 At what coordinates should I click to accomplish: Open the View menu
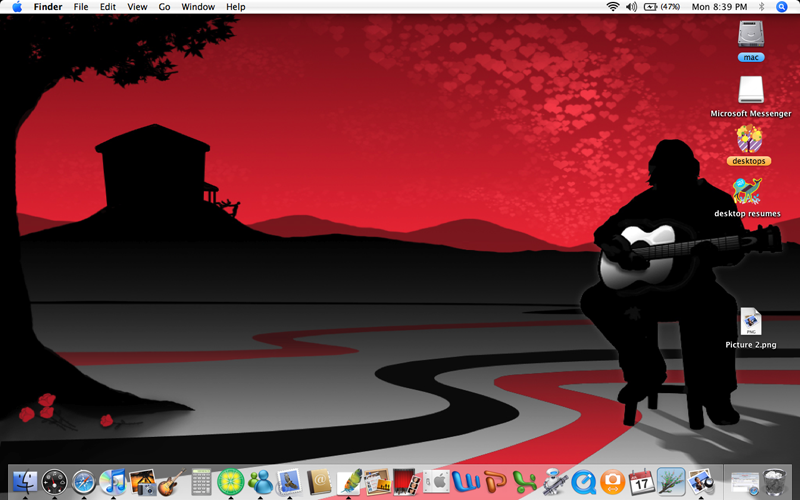(x=137, y=7)
